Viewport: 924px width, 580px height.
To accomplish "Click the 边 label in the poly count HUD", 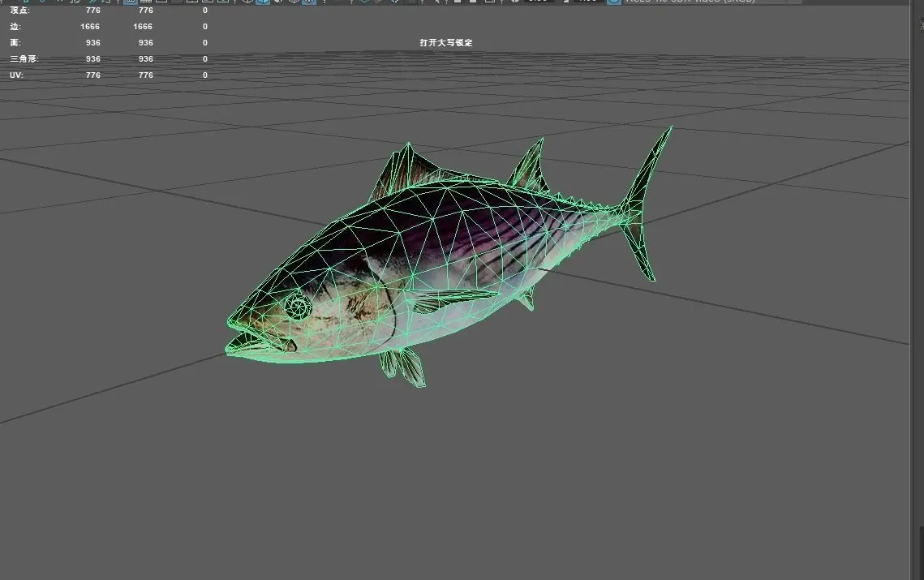I will 15,27.
